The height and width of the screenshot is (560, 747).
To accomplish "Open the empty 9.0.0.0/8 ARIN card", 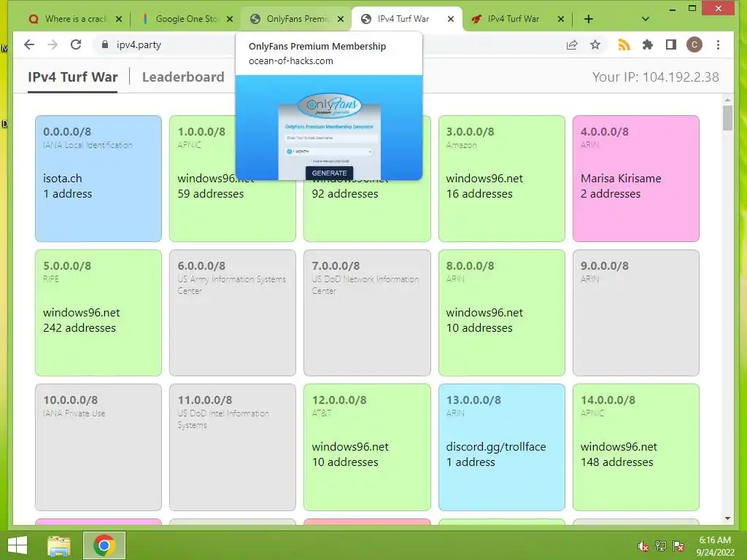I will click(636, 313).
